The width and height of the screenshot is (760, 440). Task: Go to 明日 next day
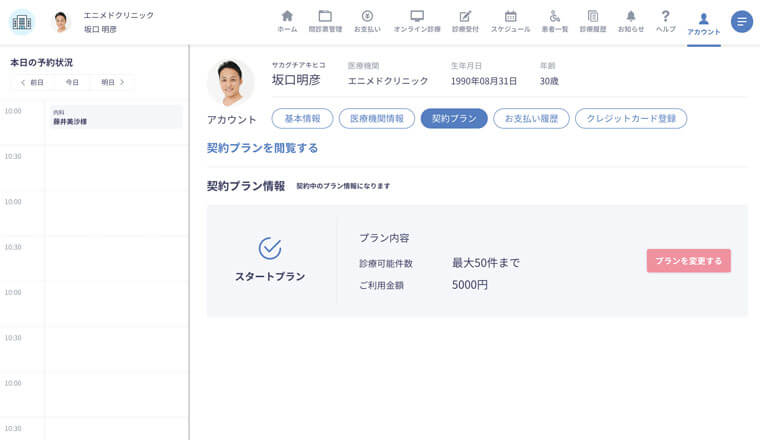(111, 82)
